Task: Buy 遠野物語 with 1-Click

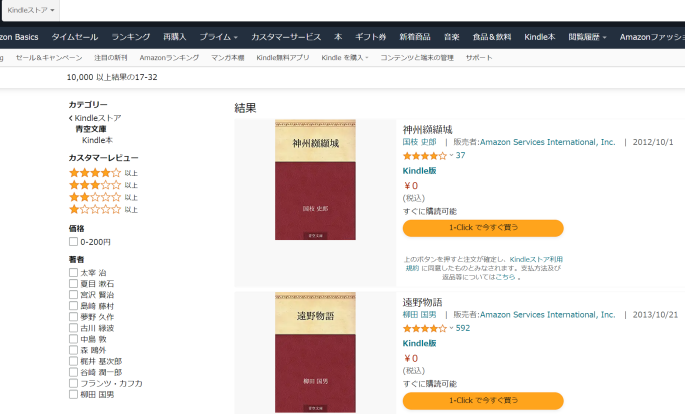Action: pyautogui.click(x=483, y=400)
